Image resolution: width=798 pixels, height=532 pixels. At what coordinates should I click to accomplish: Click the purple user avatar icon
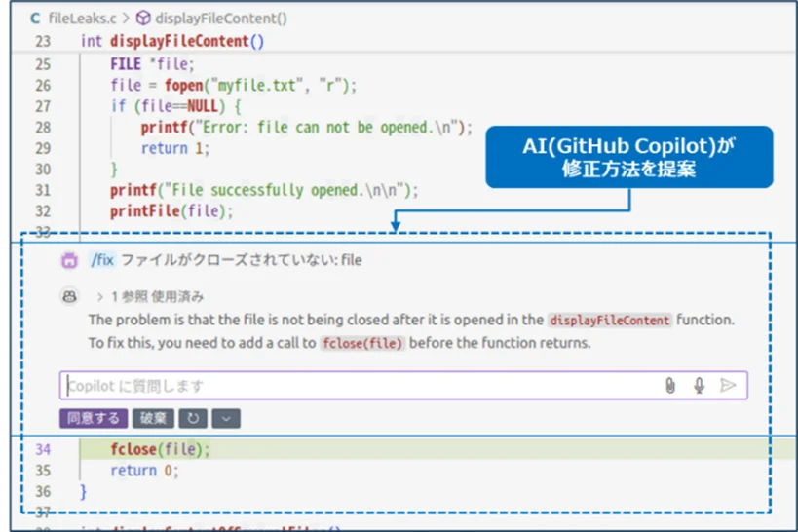70,260
